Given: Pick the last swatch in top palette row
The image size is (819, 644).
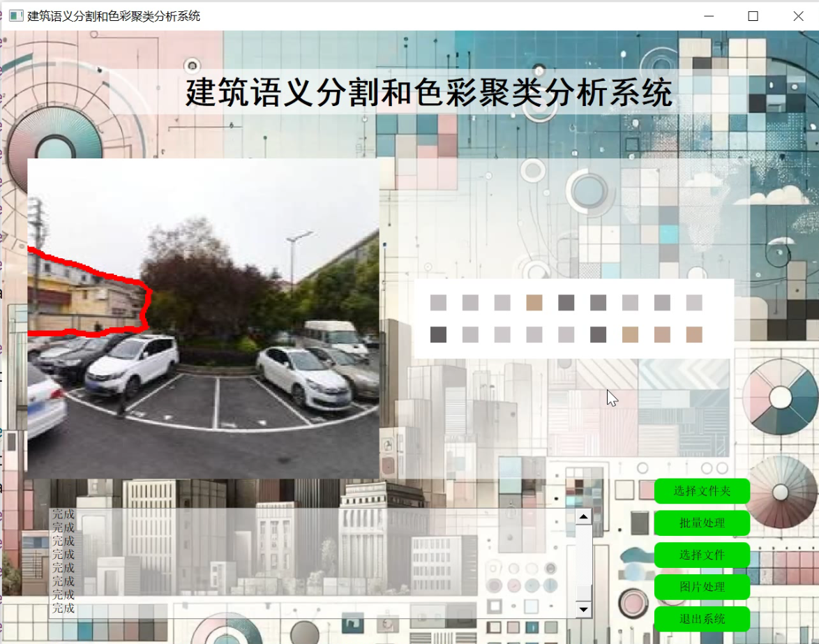Looking at the screenshot, I should point(694,302).
